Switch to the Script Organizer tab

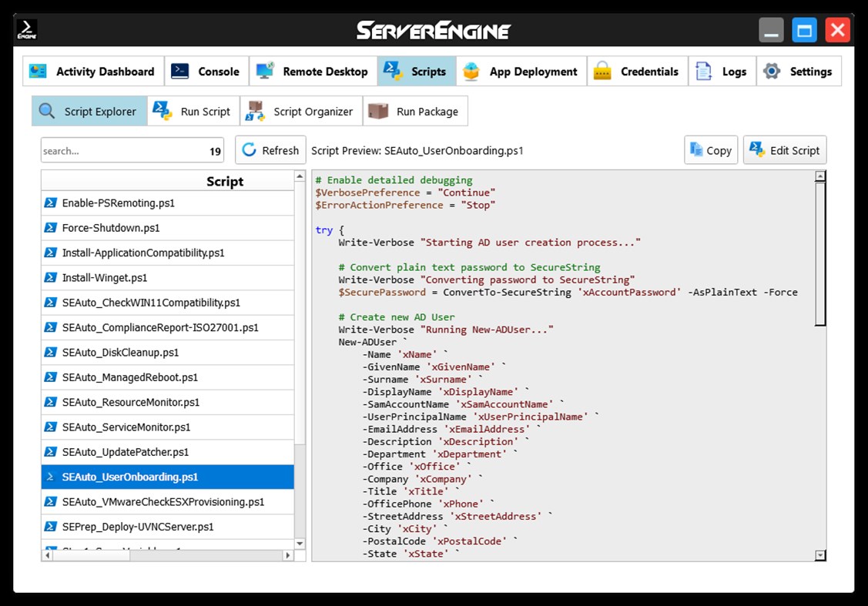pos(300,110)
